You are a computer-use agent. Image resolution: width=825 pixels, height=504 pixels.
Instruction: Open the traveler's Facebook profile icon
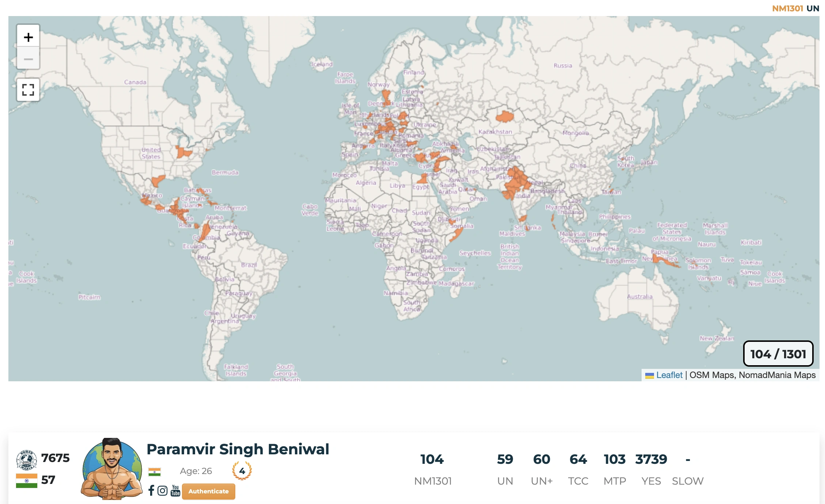(151, 490)
